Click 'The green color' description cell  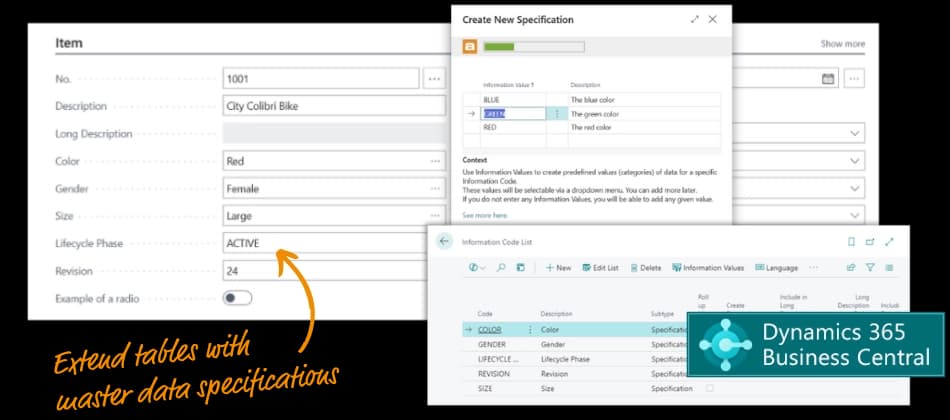click(x=644, y=113)
